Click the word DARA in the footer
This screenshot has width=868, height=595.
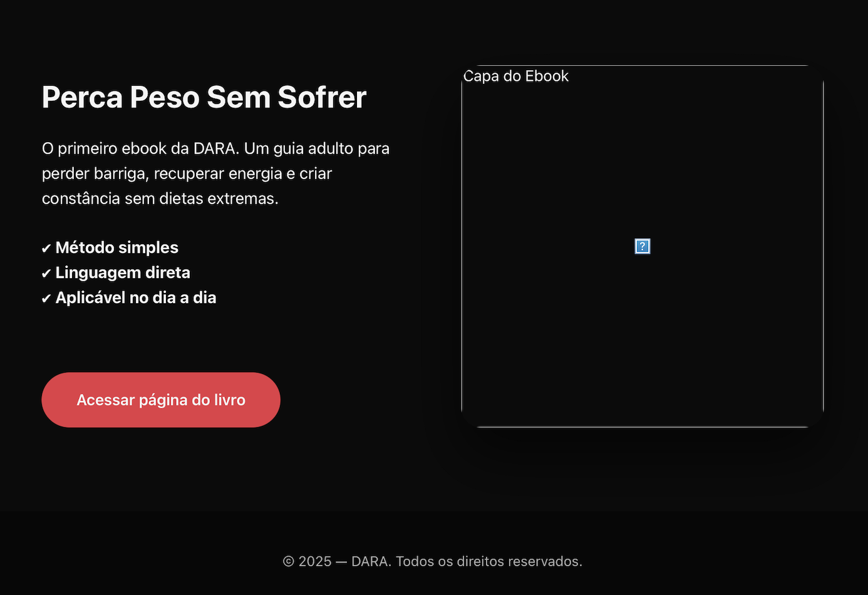tap(370, 561)
